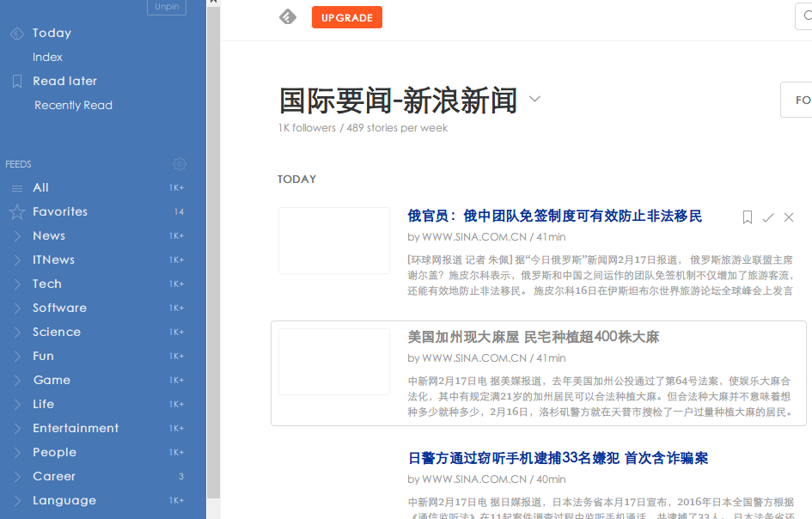Click the Feedly logo icon in header
The image size is (812, 519).
click(x=288, y=17)
